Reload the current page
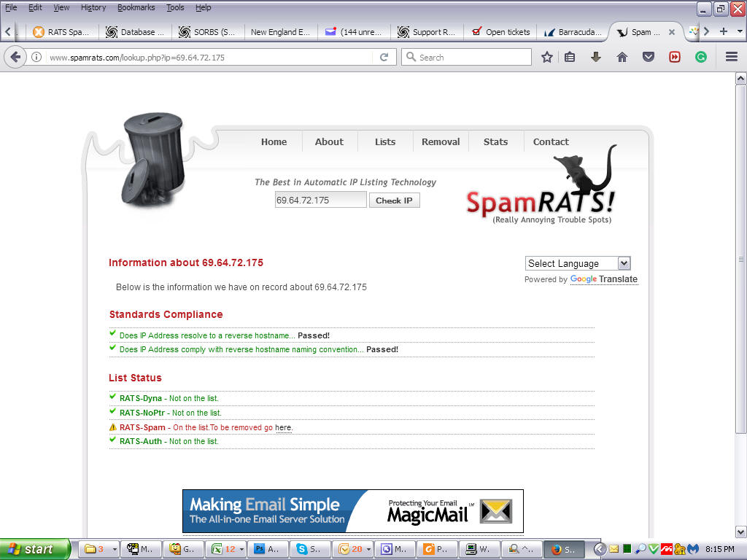The height and width of the screenshot is (560, 747). coord(384,57)
